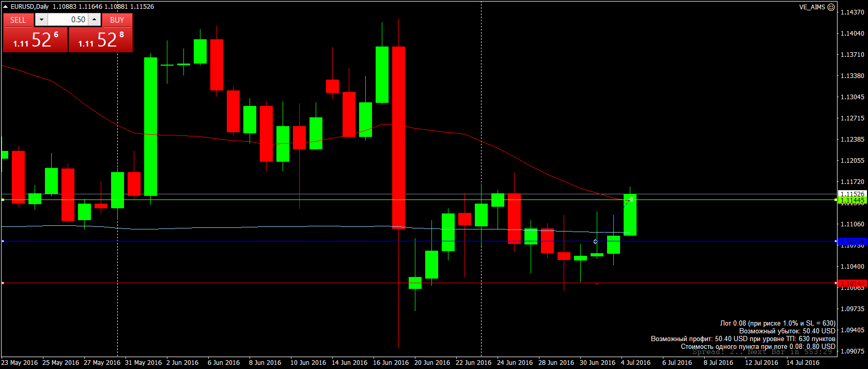Image resolution: width=868 pixels, height=369 pixels.
Task: Click the 1.12055 price scale value
Action: tap(852, 160)
